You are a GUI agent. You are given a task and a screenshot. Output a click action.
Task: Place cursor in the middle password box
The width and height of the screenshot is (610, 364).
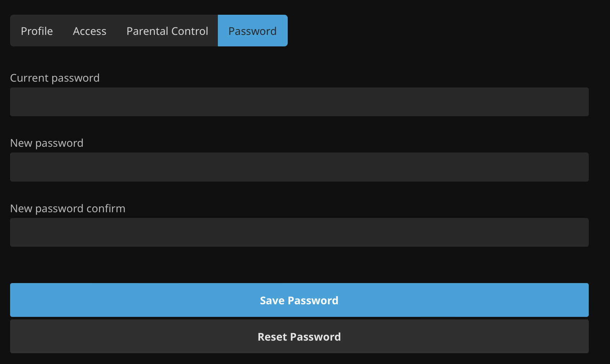point(299,167)
